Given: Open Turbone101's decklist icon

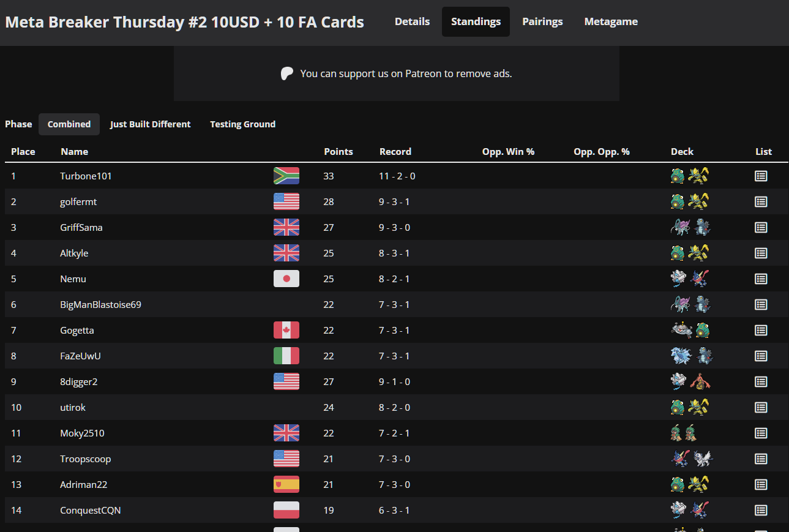Looking at the screenshot, I should [761, 176].
